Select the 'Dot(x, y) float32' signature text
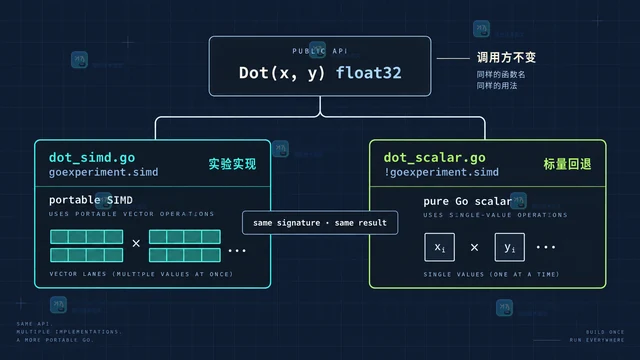The height and width of the screenshot is (360, 640). point(320,73)
